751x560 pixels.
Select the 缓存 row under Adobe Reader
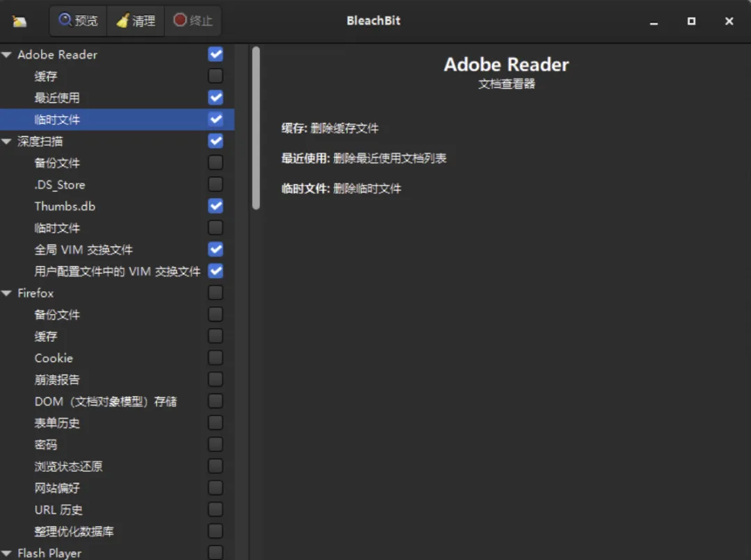coord(46,76)
